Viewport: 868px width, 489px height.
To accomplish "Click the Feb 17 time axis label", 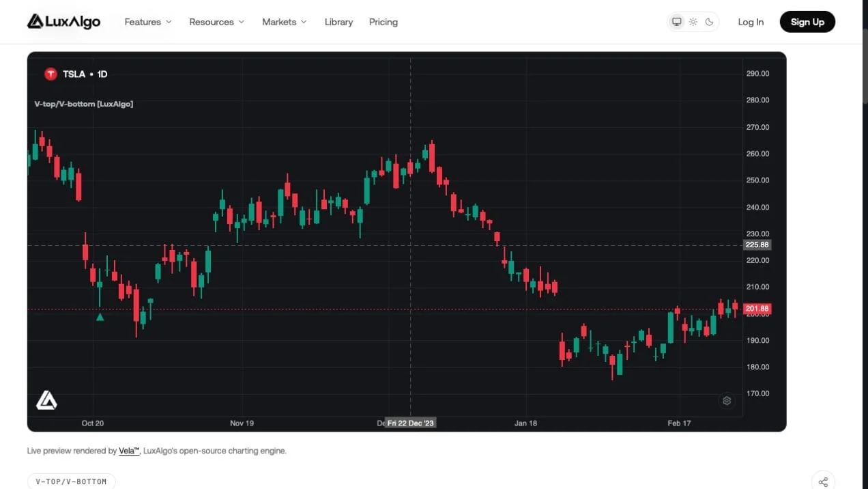I will (x=679, y=423).
